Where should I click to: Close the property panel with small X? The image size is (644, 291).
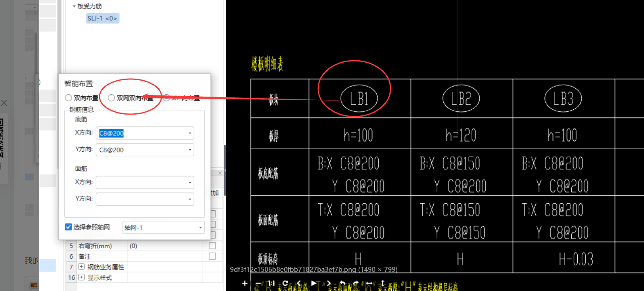pyautogui.click(x=220, y=173)
